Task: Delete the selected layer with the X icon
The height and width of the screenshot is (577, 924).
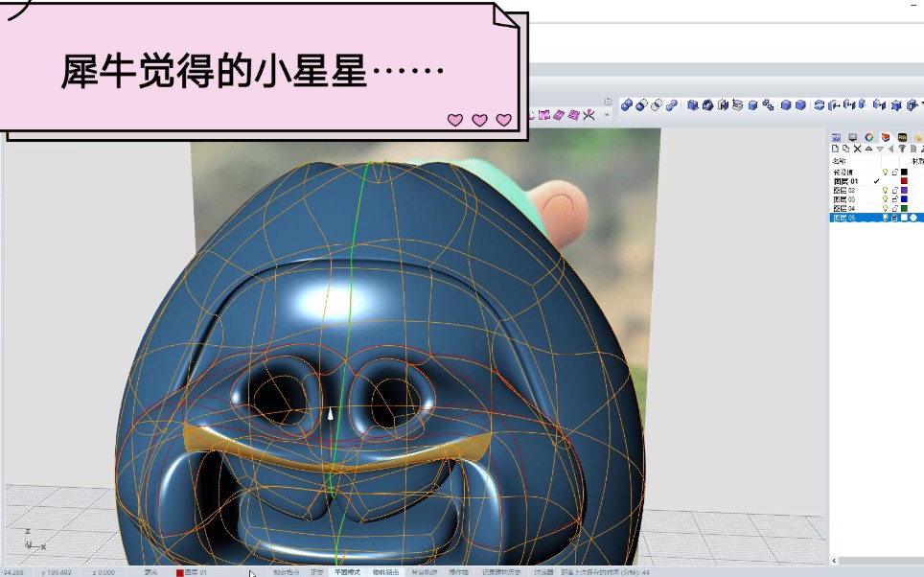Action: point(858,149)
